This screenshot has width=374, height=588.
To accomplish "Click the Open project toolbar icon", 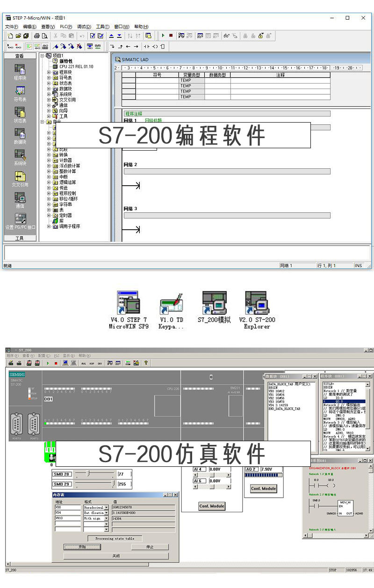I will click(x=18, y=36).
